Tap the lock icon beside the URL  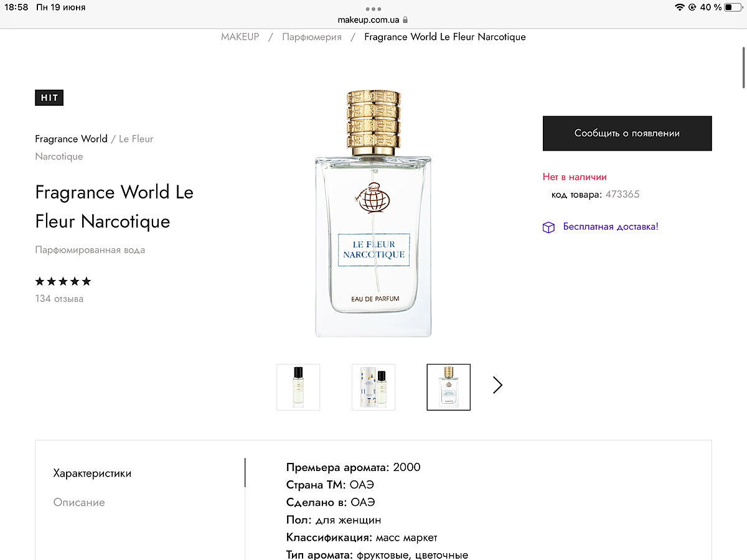coord(405,20)
